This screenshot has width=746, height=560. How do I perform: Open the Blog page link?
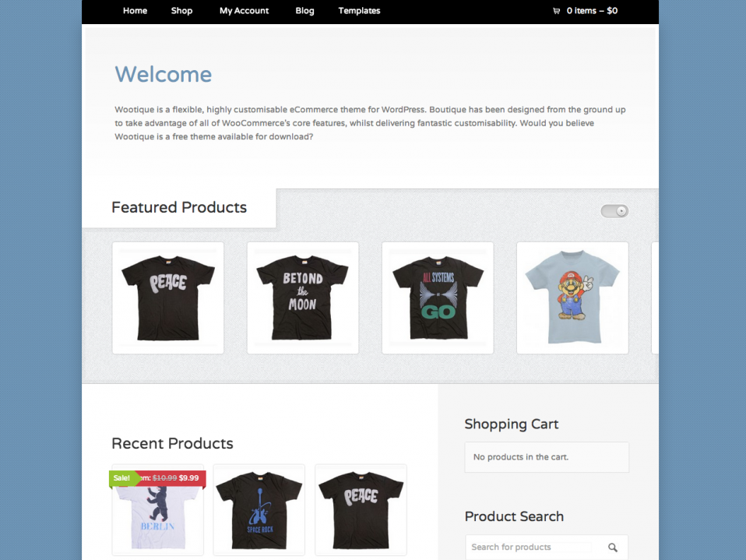coord(304,11)
